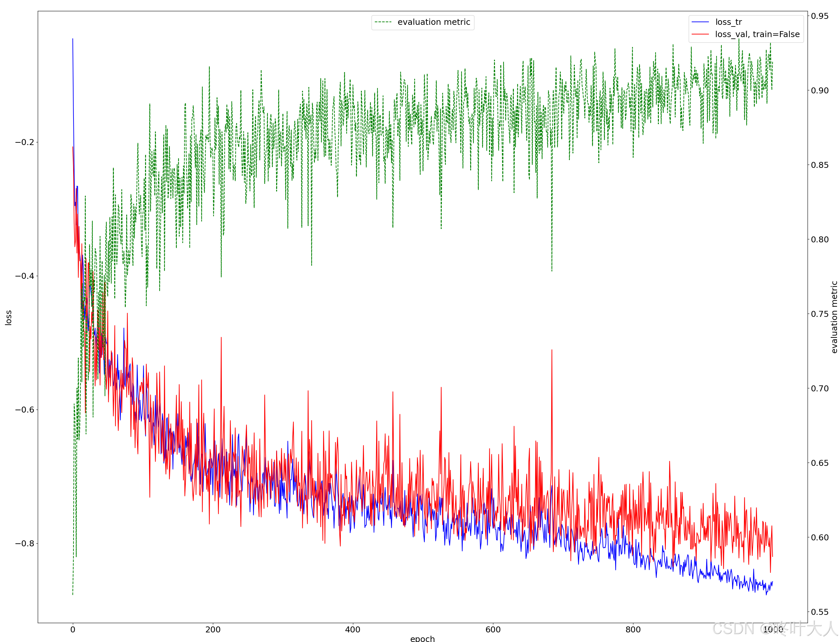Click right axis tick label 0.95
The image size is (840, 642).
coord(820,16)
